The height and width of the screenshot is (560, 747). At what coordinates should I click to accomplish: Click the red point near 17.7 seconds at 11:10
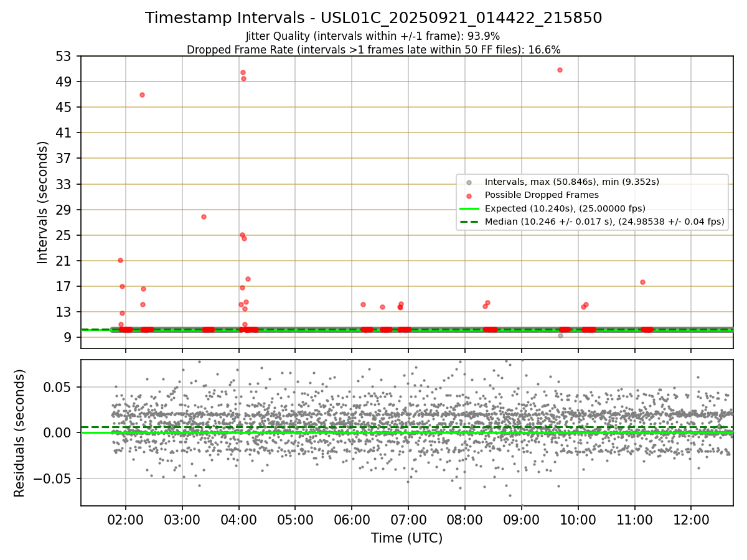642,282
